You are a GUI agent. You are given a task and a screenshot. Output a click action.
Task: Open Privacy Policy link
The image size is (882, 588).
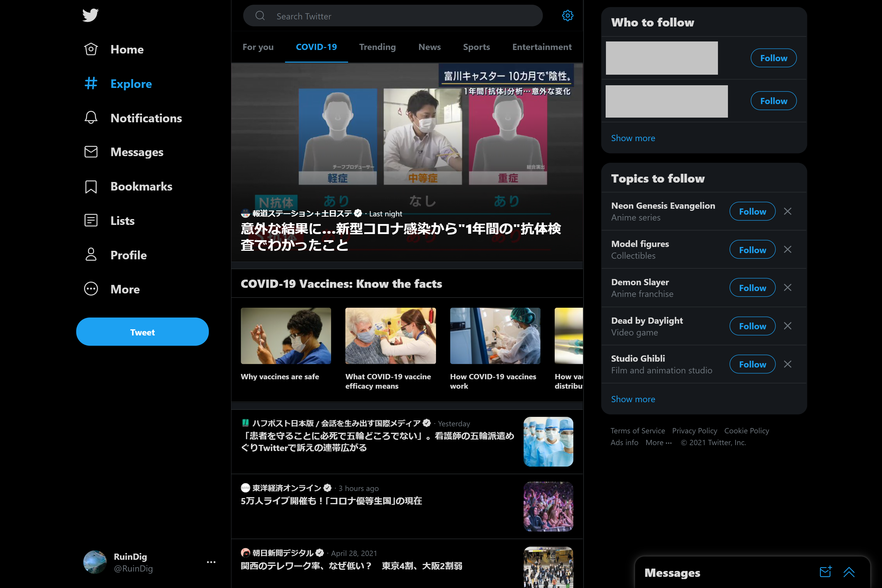[694, 430]
